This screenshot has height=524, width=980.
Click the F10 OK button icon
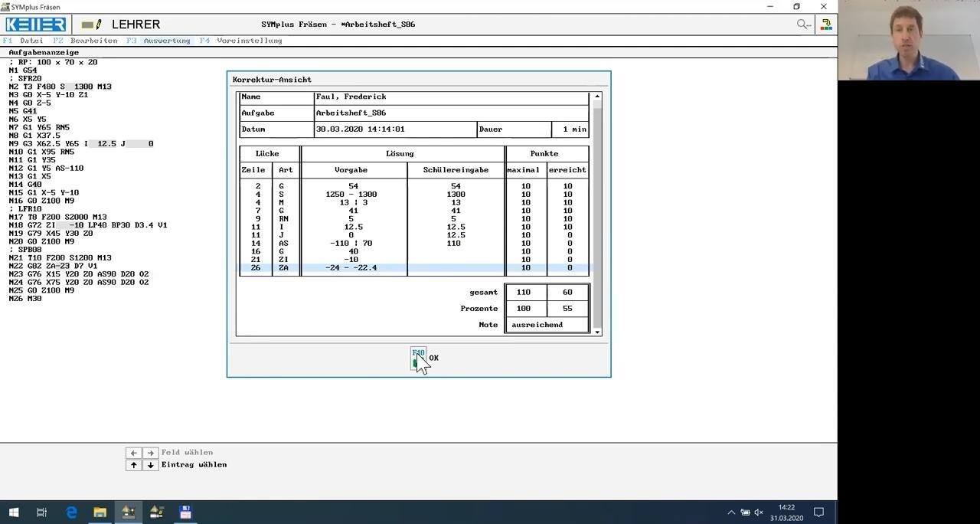pos(419,358)
